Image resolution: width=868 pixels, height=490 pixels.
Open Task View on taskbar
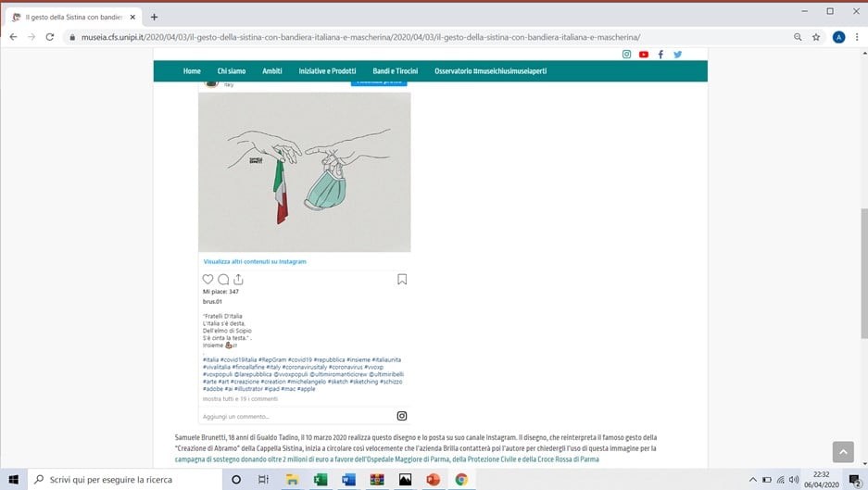coord(263,480)
